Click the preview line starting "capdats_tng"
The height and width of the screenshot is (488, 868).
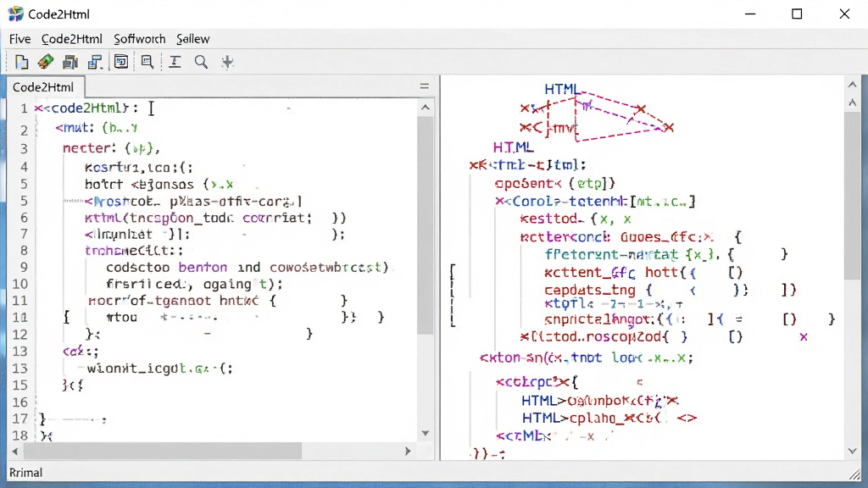(x=670, y=290)
